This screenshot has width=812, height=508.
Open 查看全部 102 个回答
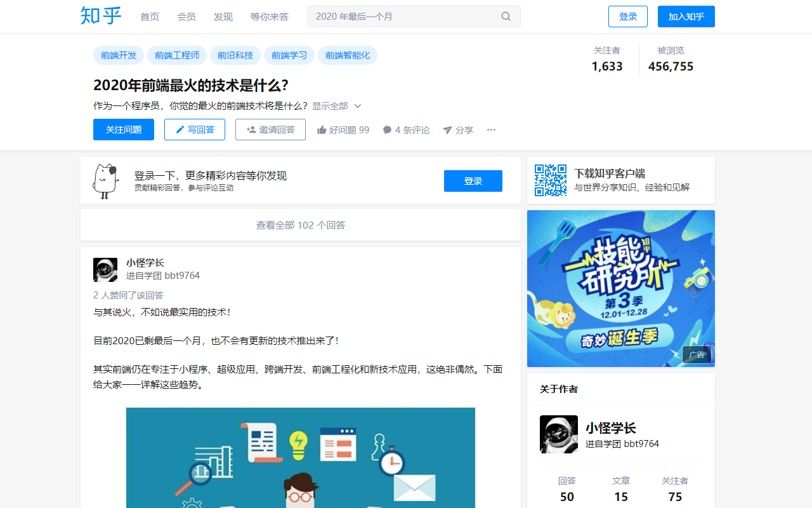(x=300, y=224)
